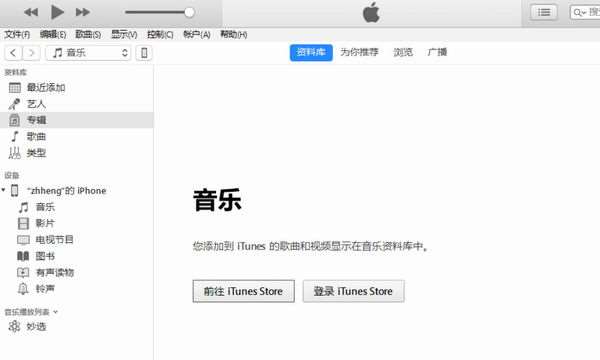Go back with the left arrow button
This screenshot has width=600, height=360.
click(x=13, y=53)
